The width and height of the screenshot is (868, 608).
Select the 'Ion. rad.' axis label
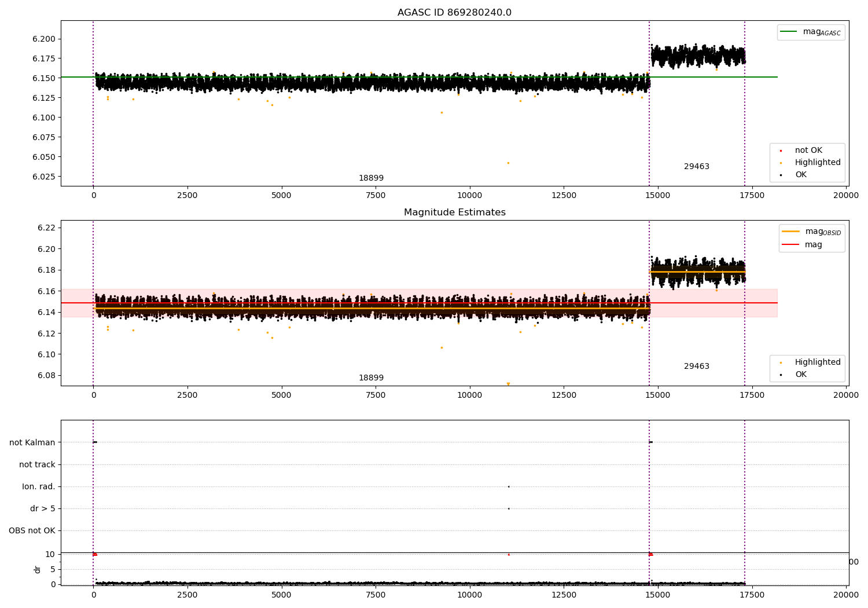click(39, 487)
